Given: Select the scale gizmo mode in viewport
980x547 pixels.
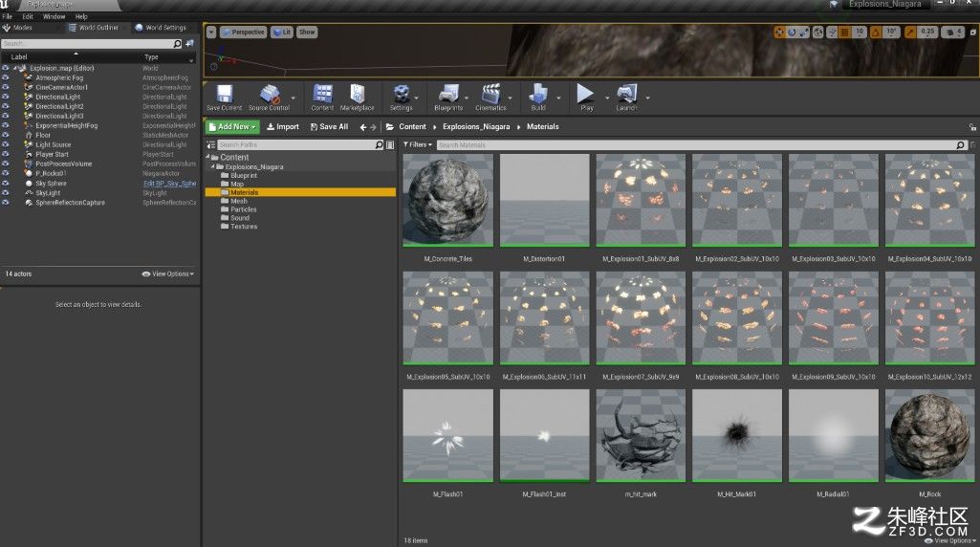Looking at the screenshot, I should [804, 32].
